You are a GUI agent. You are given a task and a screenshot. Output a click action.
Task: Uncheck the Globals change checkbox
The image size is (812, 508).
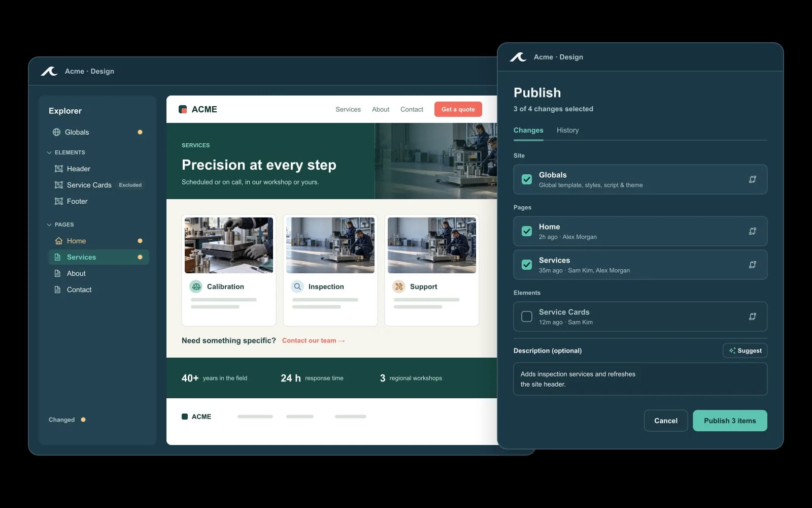coord(527,179)
